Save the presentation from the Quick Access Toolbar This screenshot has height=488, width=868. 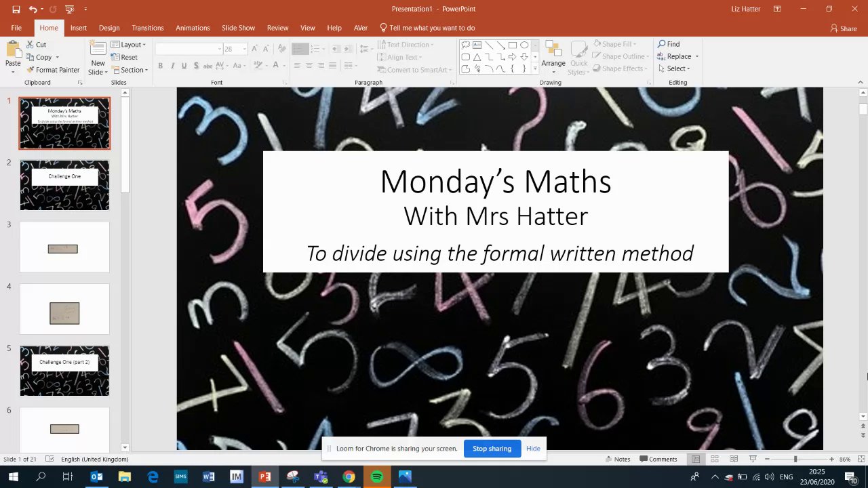16,9
